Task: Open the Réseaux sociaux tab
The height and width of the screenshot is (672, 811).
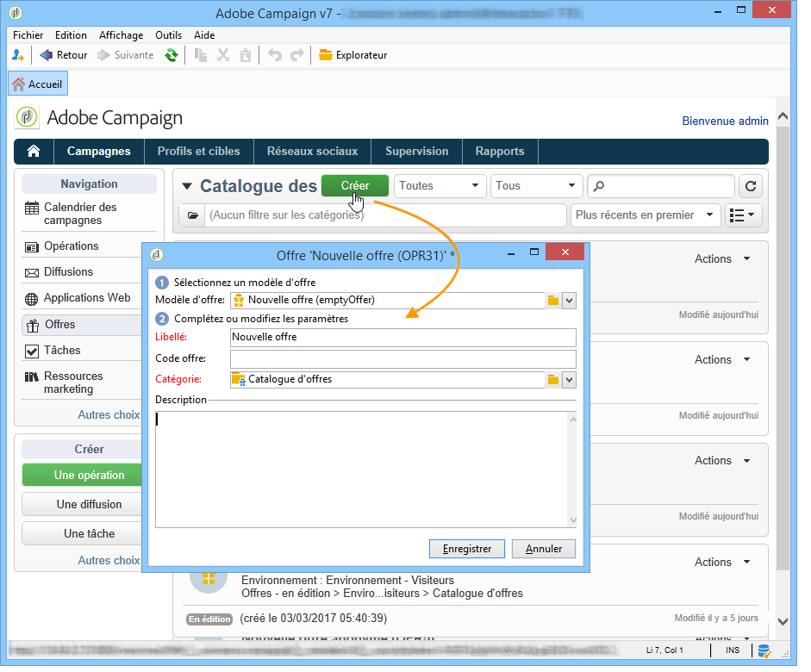Action: pos(312,152)
